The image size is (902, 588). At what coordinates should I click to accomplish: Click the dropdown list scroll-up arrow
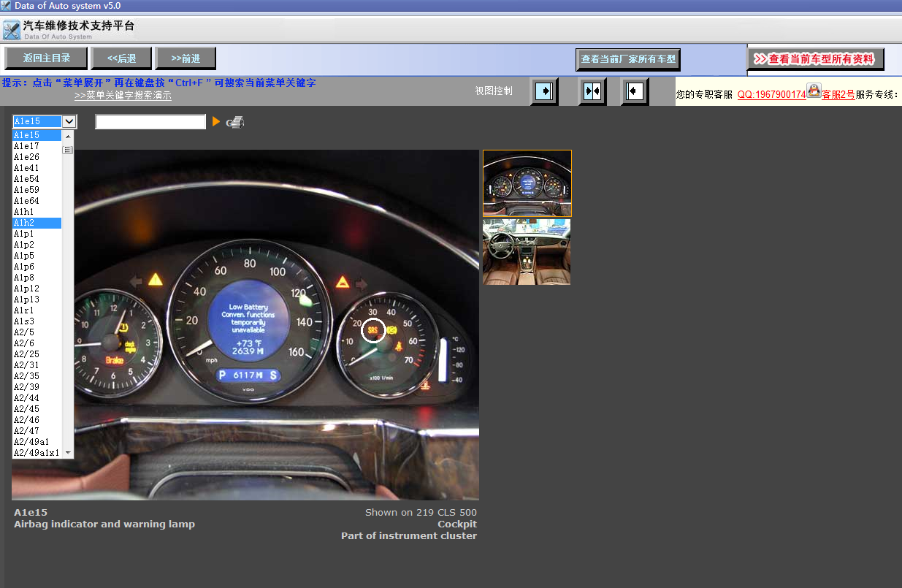click(68, 136)
